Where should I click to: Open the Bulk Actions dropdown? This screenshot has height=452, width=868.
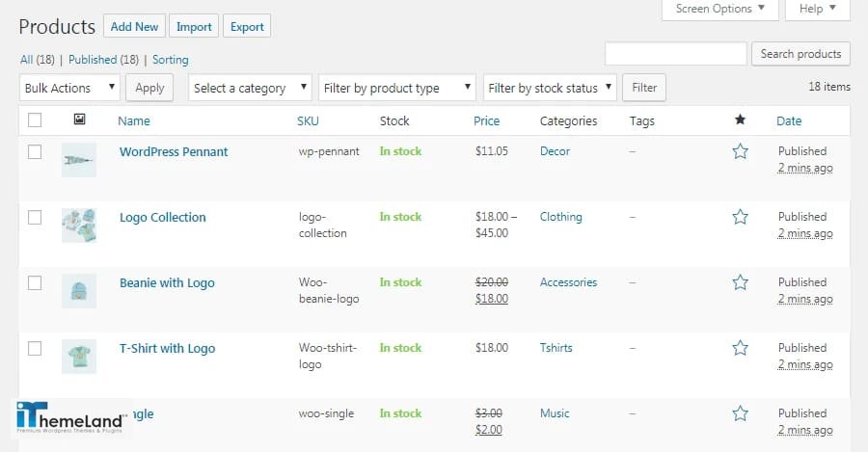(69, 88)
